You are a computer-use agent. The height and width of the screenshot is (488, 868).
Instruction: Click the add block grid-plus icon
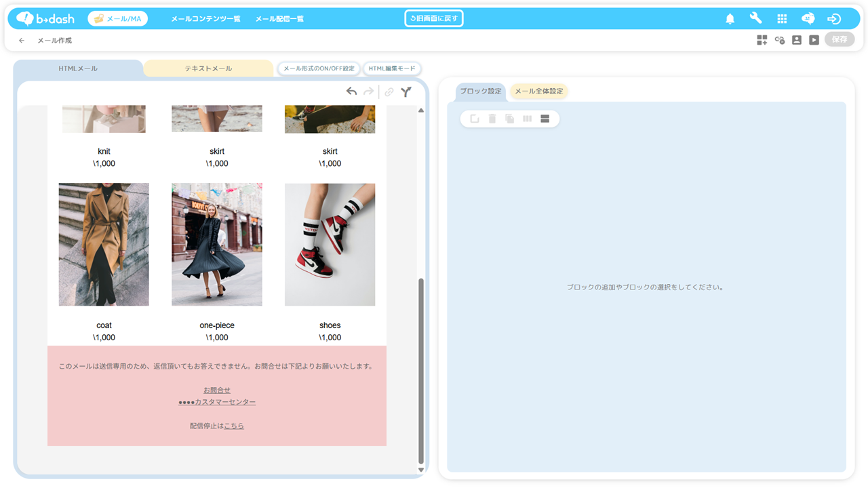[x=762, y=40]
